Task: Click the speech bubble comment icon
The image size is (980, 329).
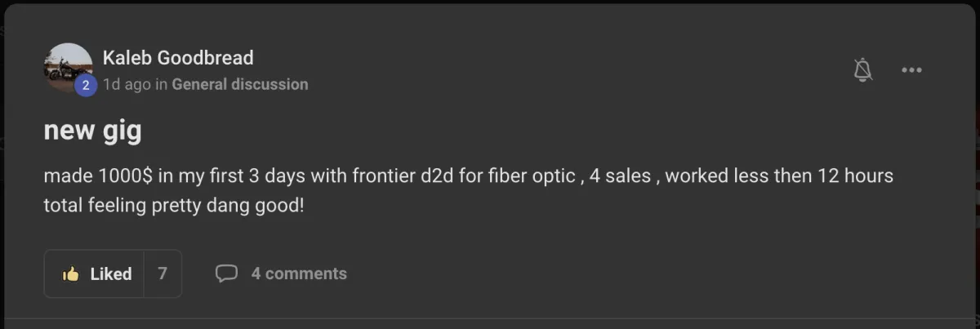Action: [x=226, y=273]
